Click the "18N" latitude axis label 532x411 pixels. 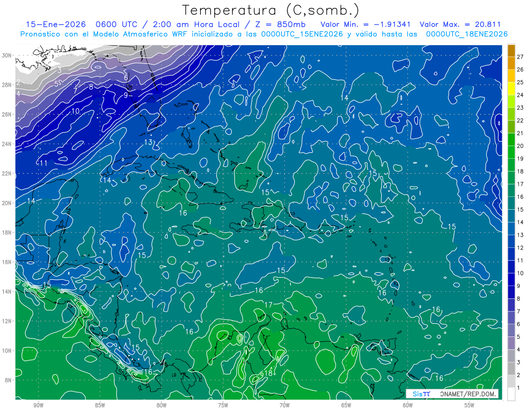click(7, 232)
